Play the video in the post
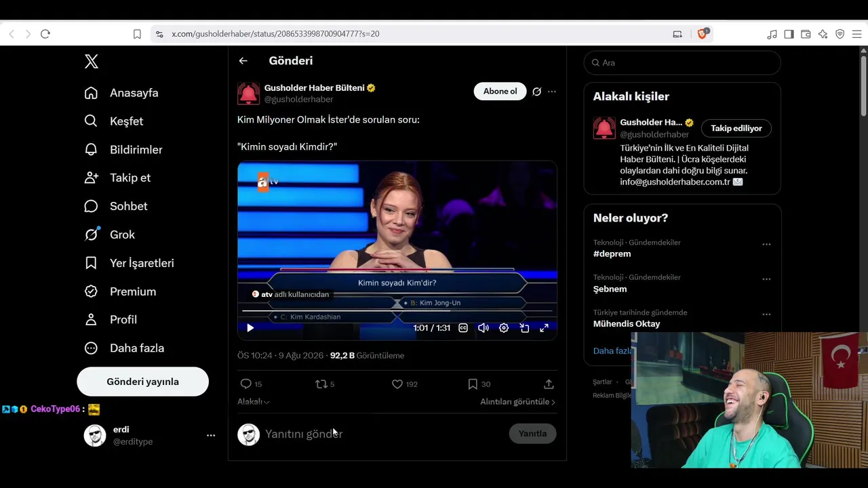 pos(250,328)
